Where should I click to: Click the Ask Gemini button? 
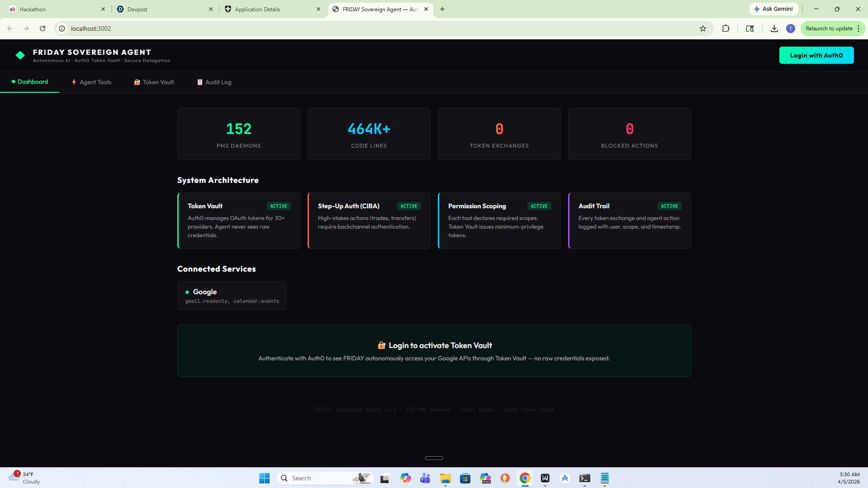(x=773, y=9)
